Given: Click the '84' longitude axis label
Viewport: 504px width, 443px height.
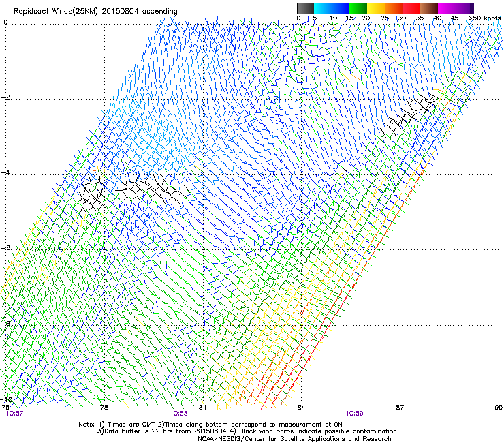Looking at the screenshot, I should (301, 408).
